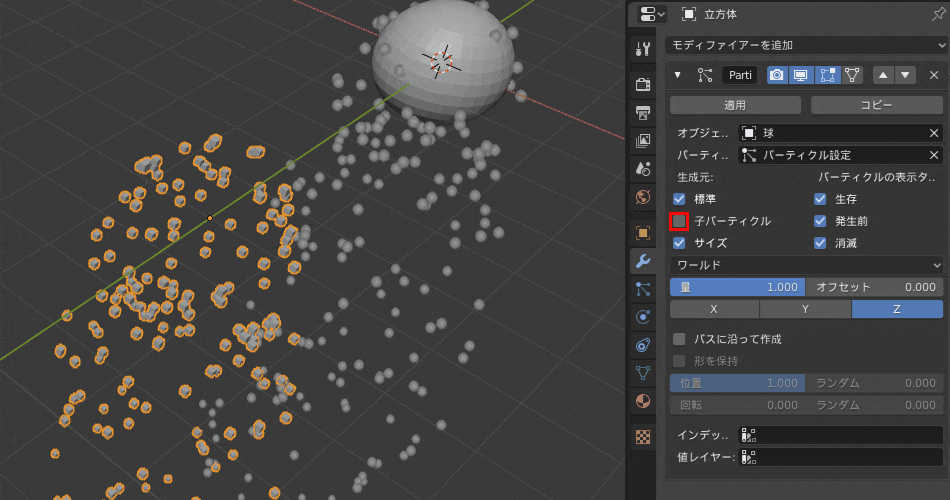Viewport: 950px width, 500px height.
Task: Click the particle instance modifier type icon
Action: click(x=705, y=75)
